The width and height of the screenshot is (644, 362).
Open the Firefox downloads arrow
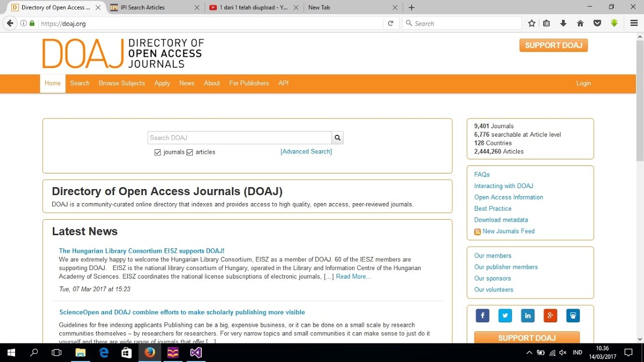pyautogui.click(x=563, y=23)
